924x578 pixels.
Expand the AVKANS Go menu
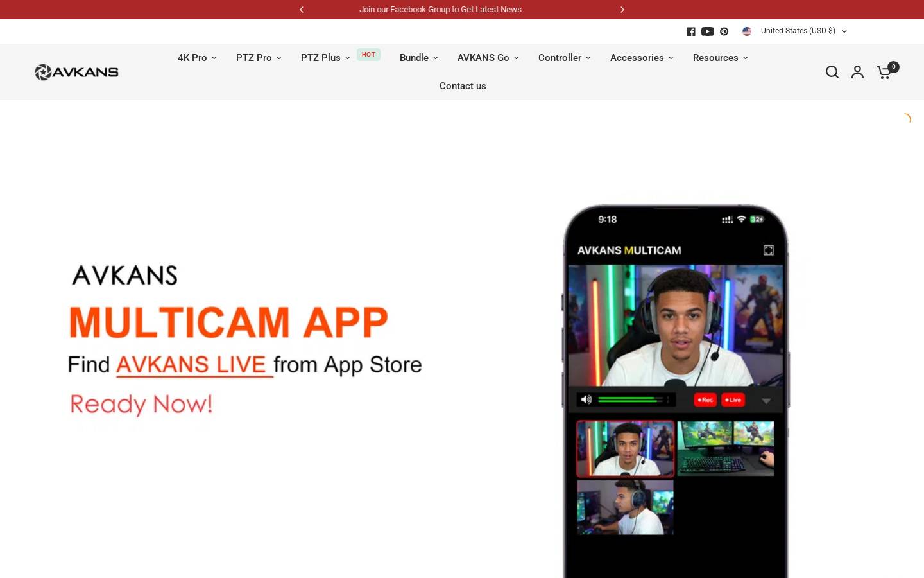(x=488, y=58)
